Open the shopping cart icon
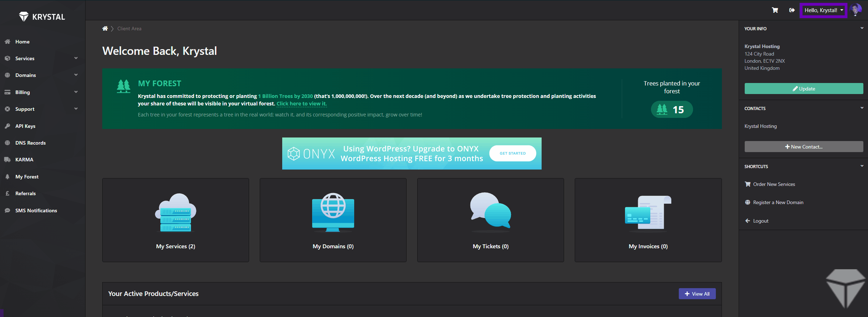The width and height of the screenshot is (868, 317). point(775,10)
